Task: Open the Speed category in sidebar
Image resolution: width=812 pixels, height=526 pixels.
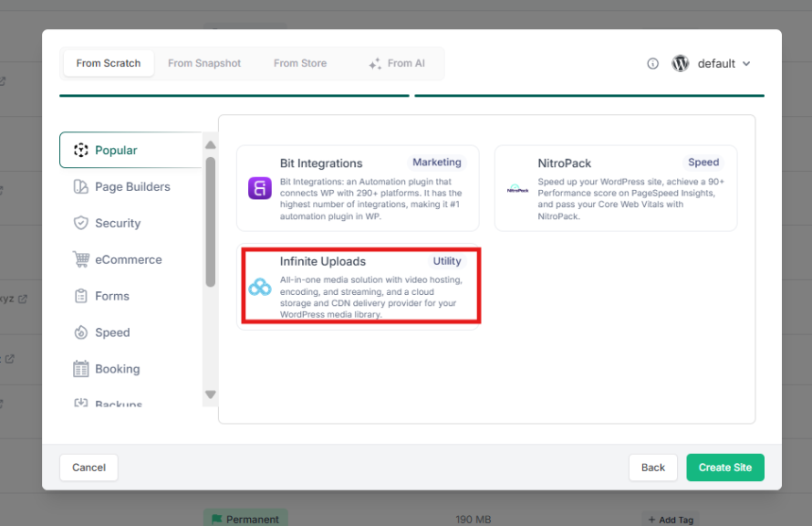Action: 102,332
